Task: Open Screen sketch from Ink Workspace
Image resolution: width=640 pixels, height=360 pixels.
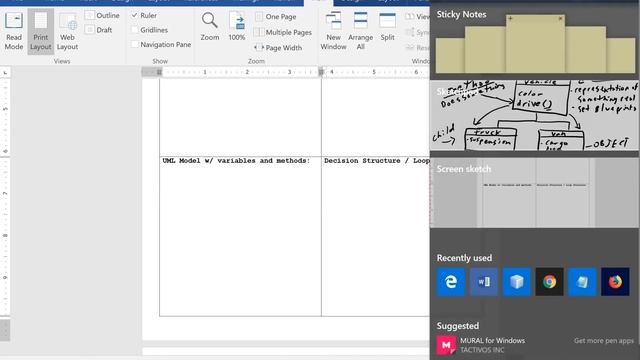Action: tap(534, 193)
